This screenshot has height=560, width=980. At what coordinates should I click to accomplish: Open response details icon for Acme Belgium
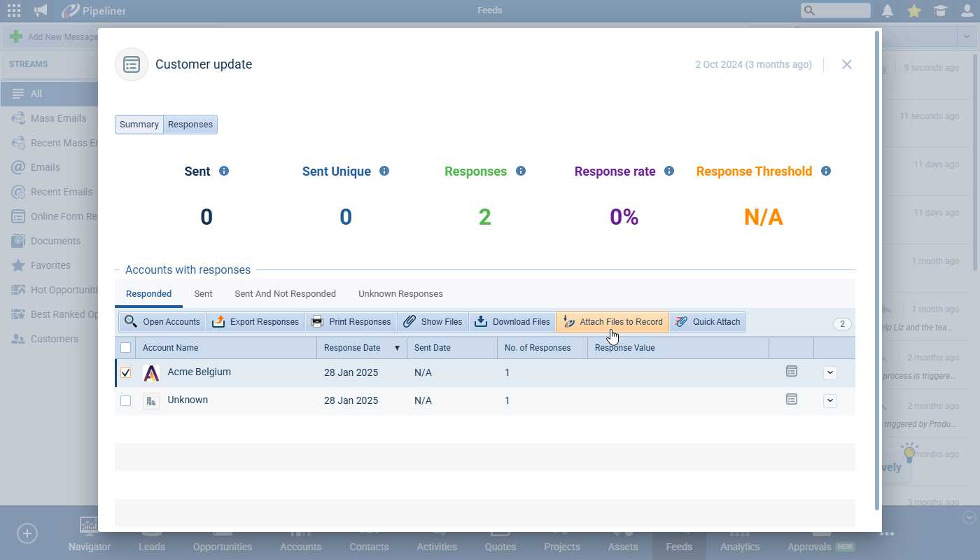click(x=792, y=371)
